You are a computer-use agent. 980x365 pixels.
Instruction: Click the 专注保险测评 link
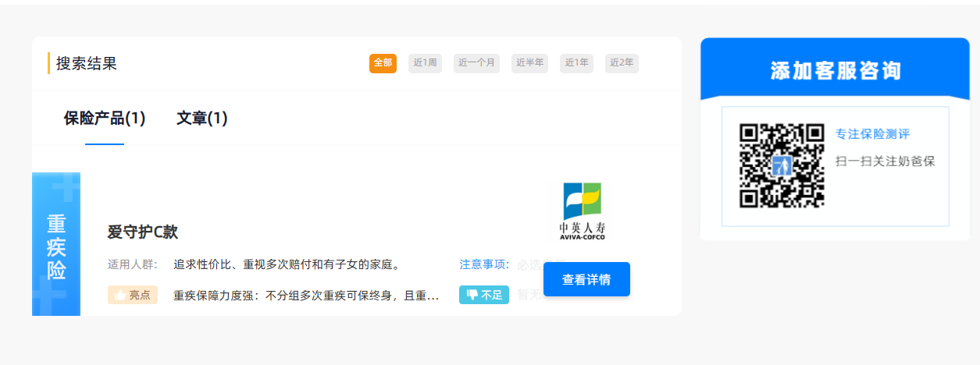(872, 134)
